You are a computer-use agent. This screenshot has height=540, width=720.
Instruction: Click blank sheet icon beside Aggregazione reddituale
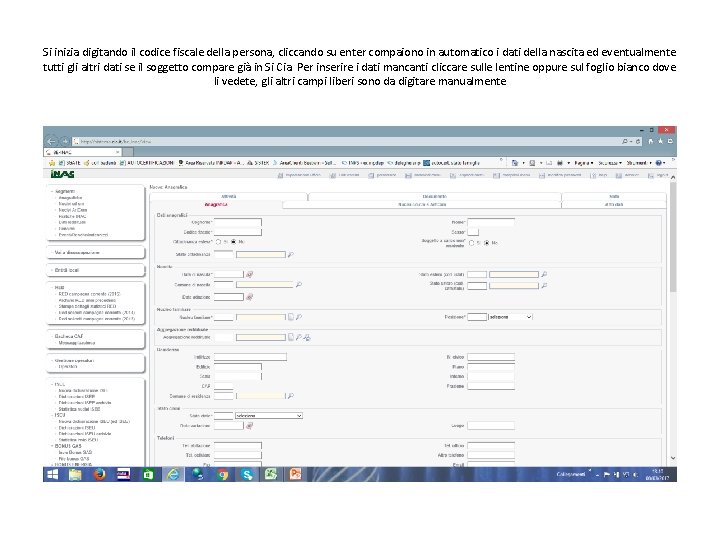(x=291, y=338)
